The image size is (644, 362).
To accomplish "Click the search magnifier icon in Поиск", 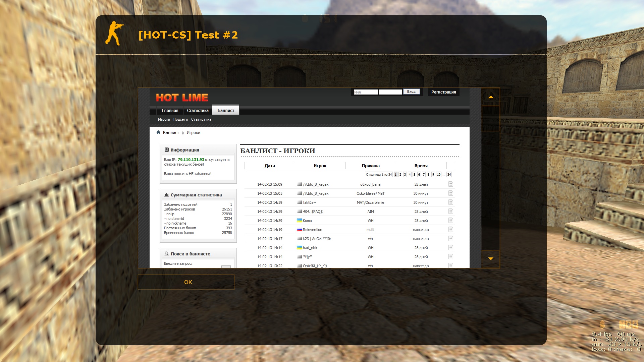I will tap(166, 254).
